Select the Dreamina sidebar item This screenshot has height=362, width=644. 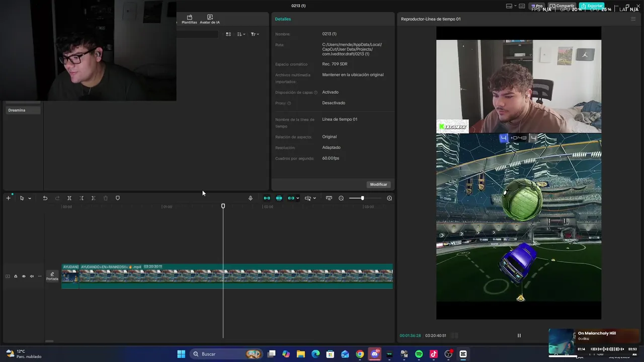(22, 110)
